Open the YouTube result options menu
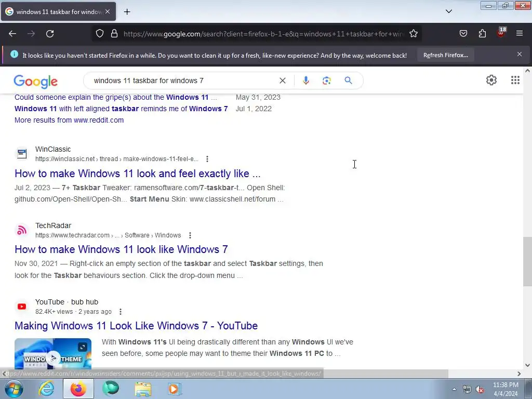This screenshot has width=532, height=399. [x=120, y=312]
